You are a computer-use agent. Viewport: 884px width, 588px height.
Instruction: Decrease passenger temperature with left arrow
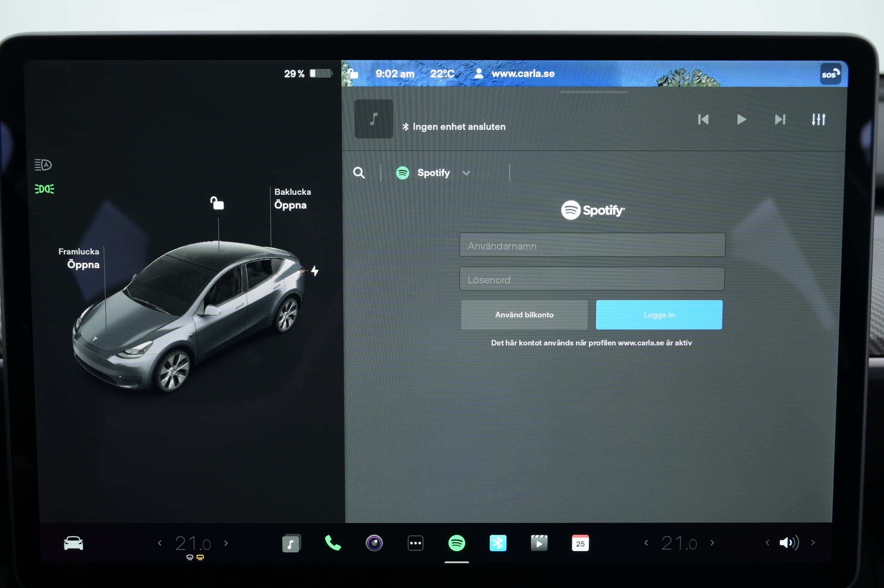coord(646,543)
